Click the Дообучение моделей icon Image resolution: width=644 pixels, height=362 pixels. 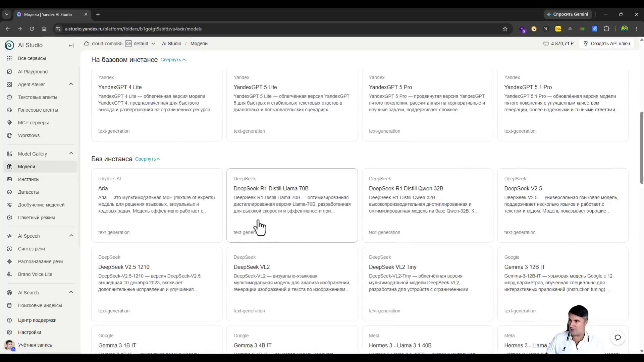9,205
